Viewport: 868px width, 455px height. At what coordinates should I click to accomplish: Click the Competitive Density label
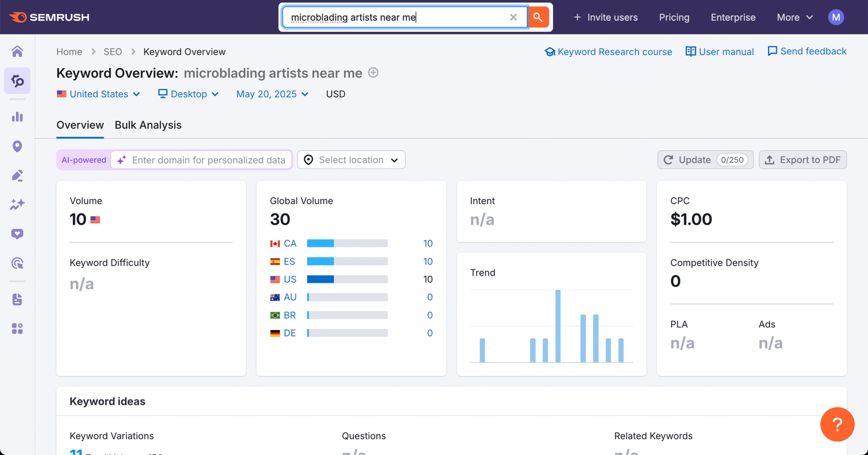(x=714, y=263)
